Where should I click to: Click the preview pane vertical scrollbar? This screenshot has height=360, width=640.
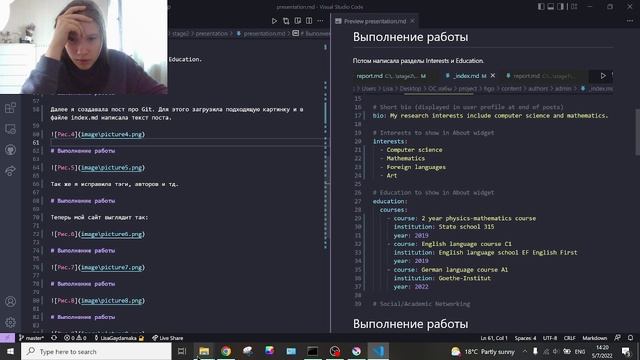click(637, 132)
